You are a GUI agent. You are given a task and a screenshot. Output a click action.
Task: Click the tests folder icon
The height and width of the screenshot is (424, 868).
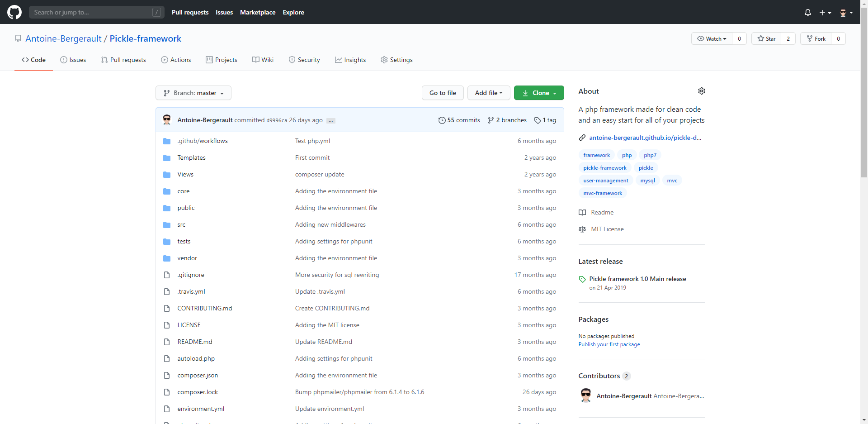[167, 242]
